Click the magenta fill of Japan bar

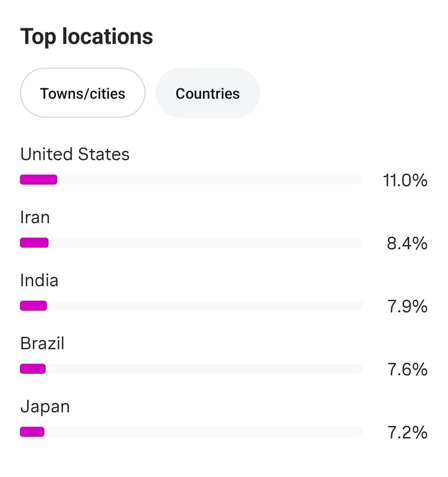pyautogui.click(x=32, y=432)
